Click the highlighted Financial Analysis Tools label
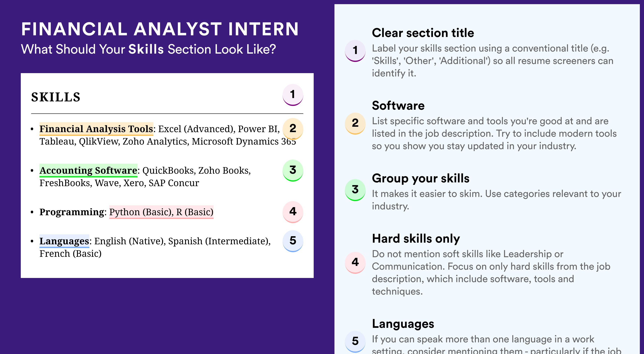The image size is (644, 354). coord(96,129)
